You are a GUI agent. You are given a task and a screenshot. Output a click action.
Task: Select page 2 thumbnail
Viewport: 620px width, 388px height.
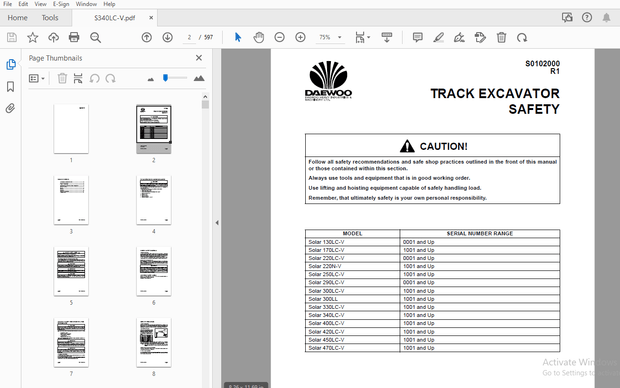[154, 129]
